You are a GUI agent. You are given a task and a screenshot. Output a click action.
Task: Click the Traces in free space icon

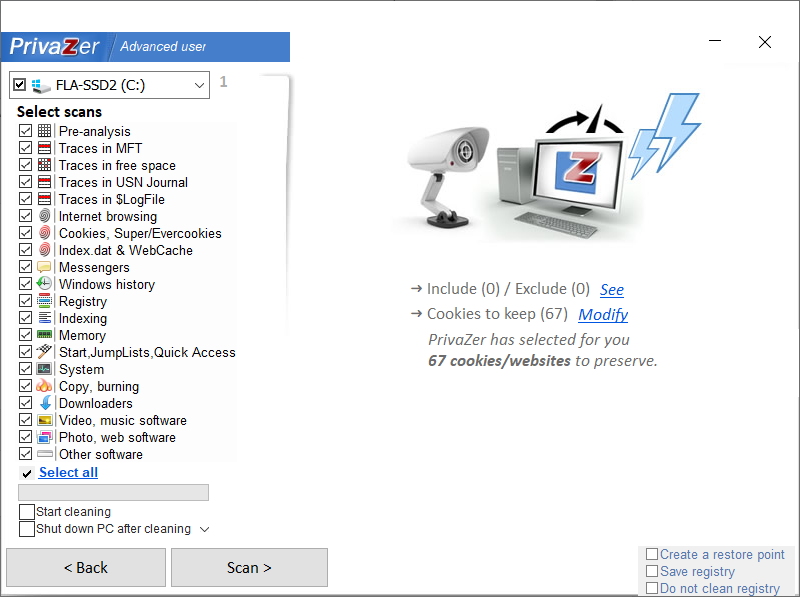44,165
